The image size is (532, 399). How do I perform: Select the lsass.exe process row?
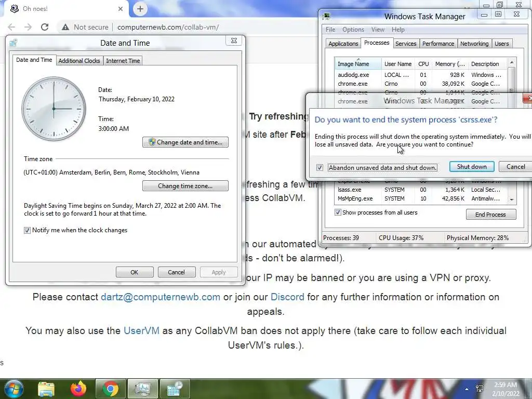click(421, 190)
